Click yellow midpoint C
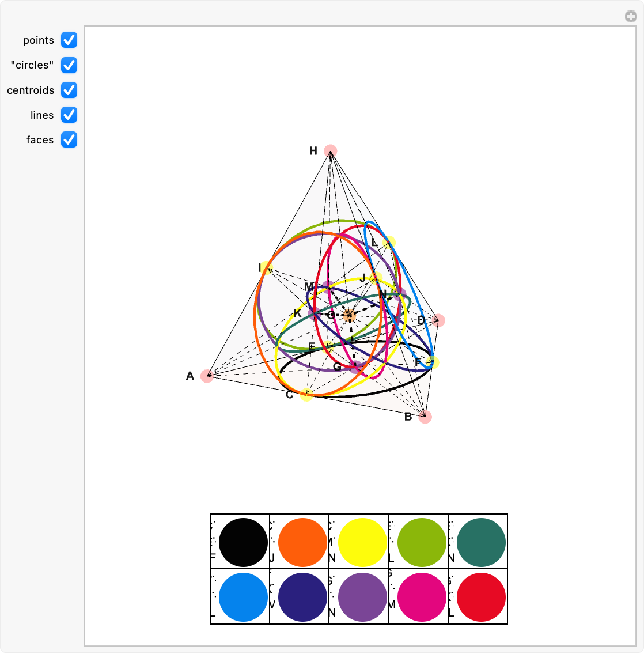Viewport: 644px width, 654px height. [x=306, y=395]
